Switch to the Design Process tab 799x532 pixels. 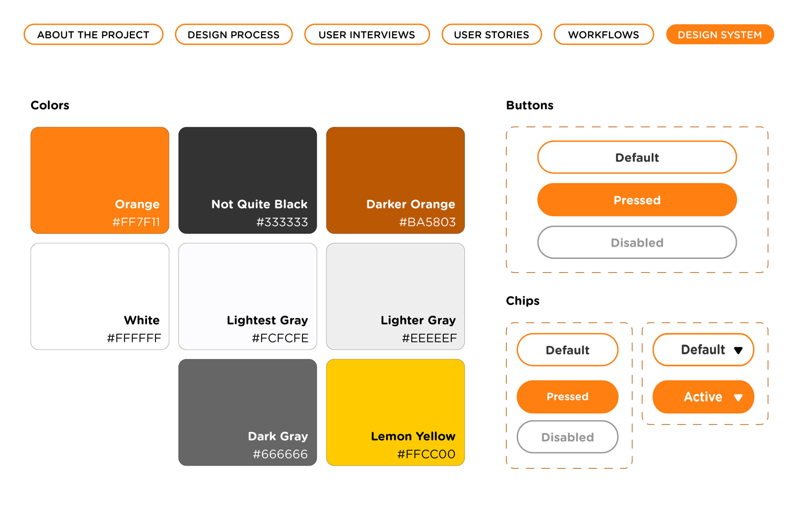pyautogui.click(x=234, y=35)
